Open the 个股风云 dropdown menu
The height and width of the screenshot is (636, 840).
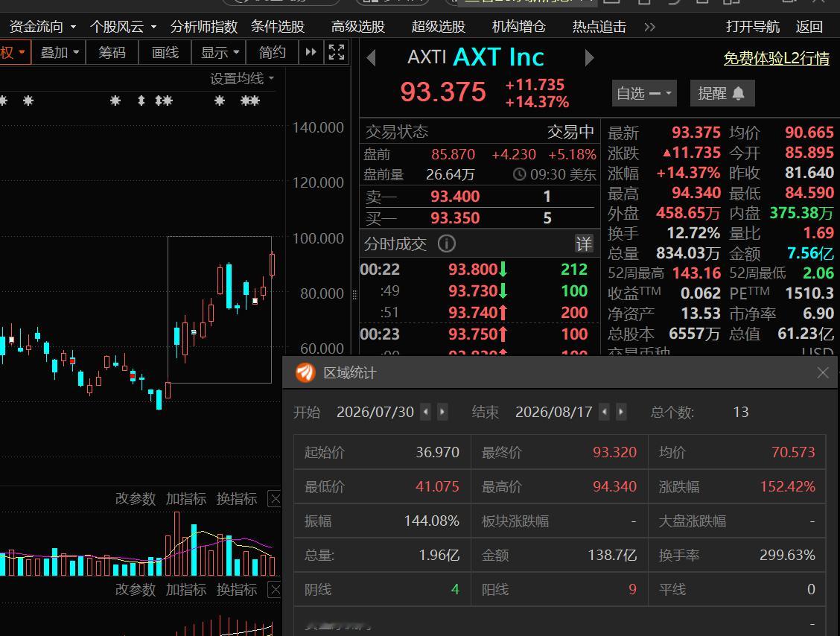123,26
